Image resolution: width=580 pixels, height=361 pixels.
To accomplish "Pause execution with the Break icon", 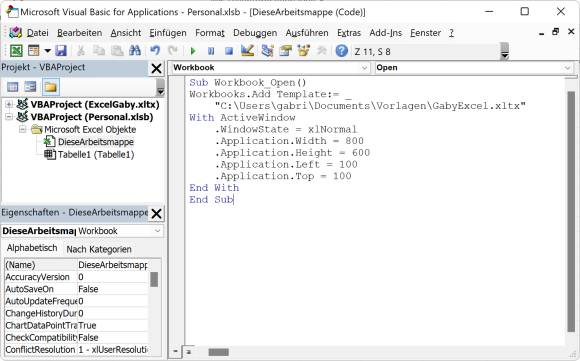I will pos(211,51).
